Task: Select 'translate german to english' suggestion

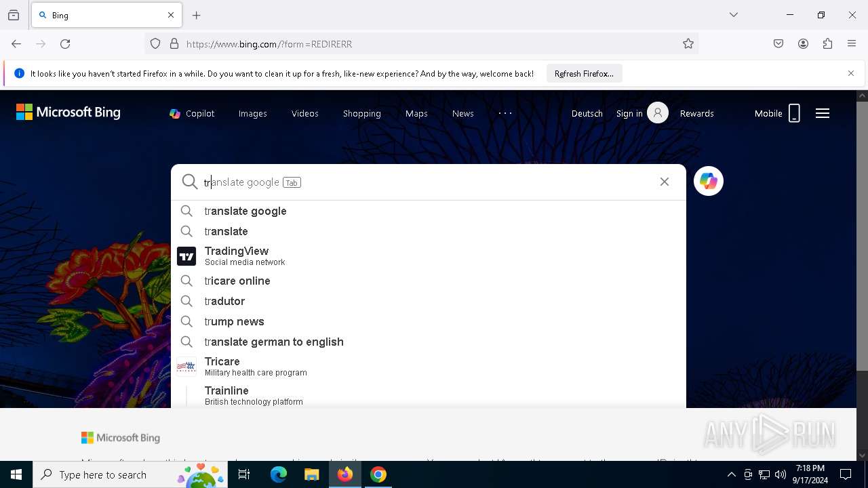Action: tap(429, 342)
